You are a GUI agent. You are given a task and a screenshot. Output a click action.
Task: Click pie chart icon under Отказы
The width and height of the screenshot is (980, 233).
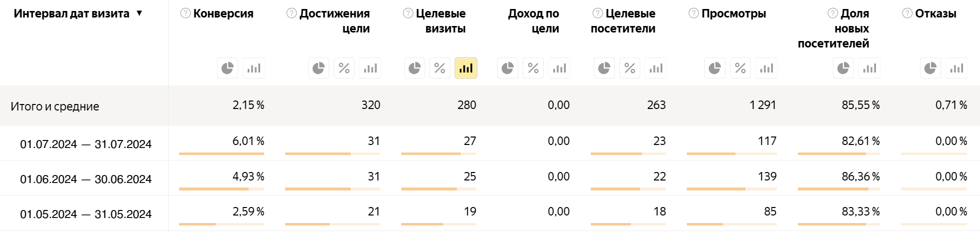pos(930,68)
